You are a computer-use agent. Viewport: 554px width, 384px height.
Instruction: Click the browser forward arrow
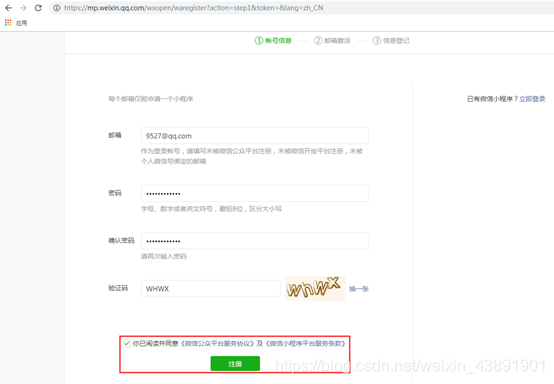coord(23,8)
